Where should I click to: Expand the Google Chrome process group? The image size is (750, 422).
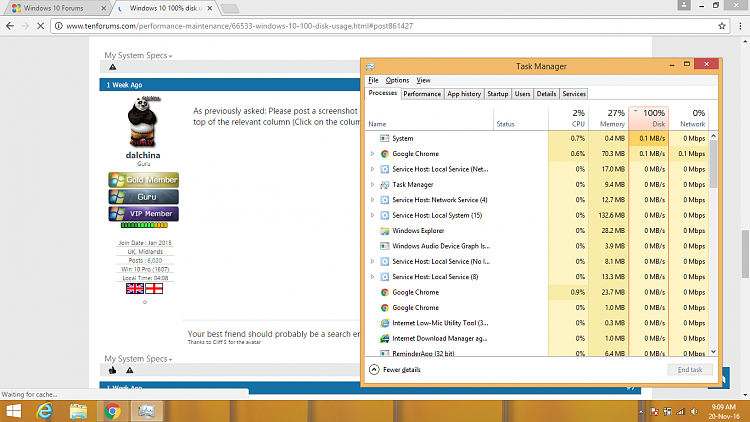coord(372,154)
